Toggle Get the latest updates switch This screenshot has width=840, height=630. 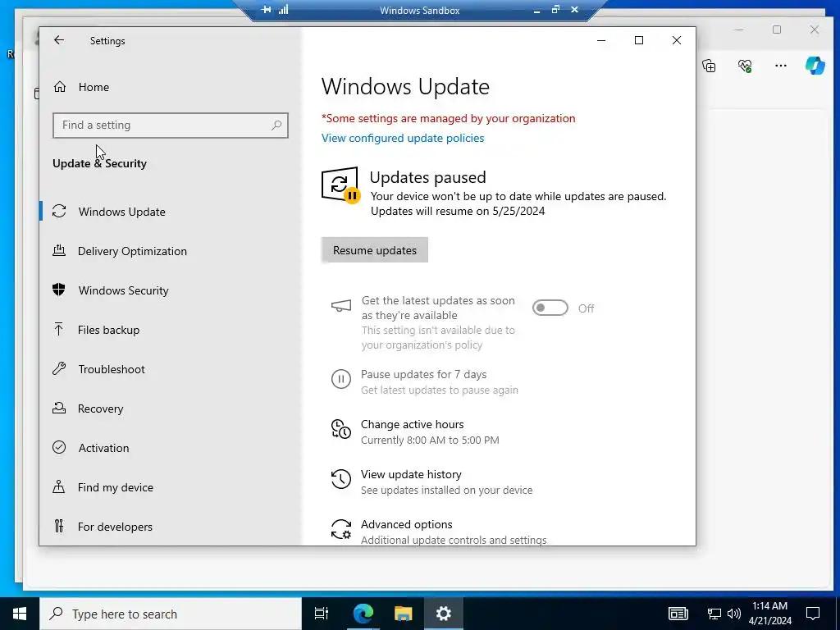(550, 308)
